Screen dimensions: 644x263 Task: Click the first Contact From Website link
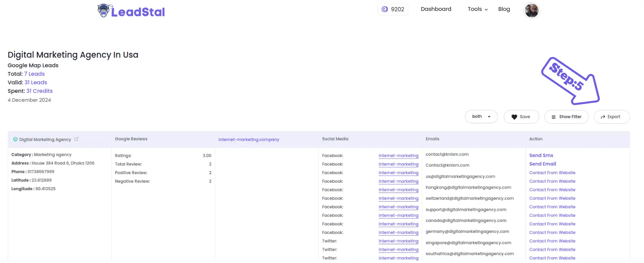coord(552,173)
